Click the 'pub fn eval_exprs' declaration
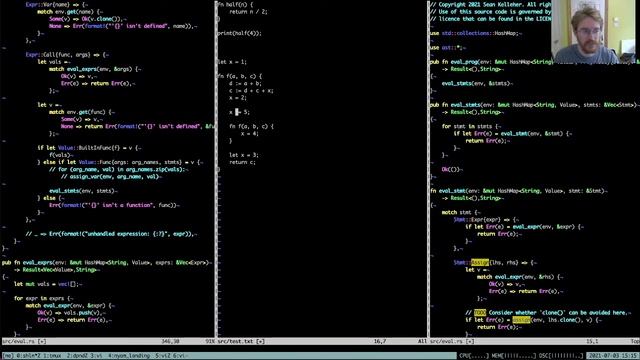 (x=107, y=262)
